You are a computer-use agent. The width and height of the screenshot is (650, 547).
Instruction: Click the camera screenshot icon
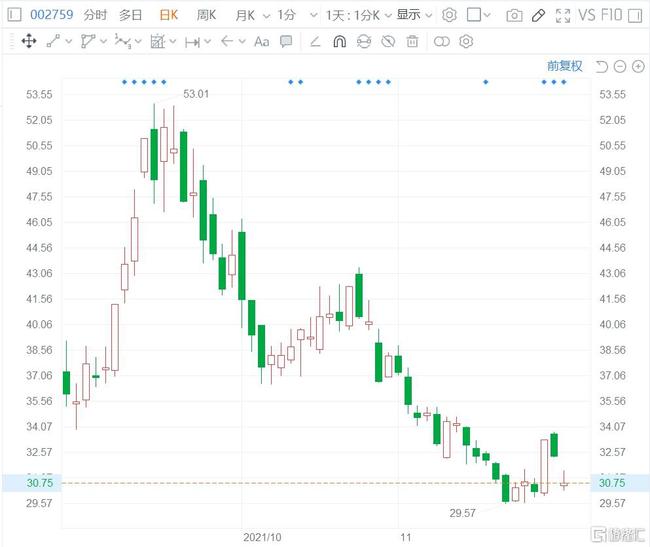[514, 15]
